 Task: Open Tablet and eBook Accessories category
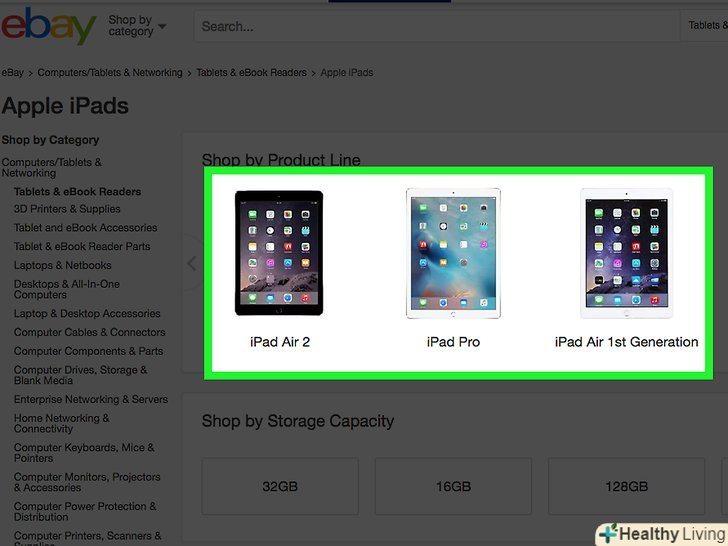[x=85, y=228]
